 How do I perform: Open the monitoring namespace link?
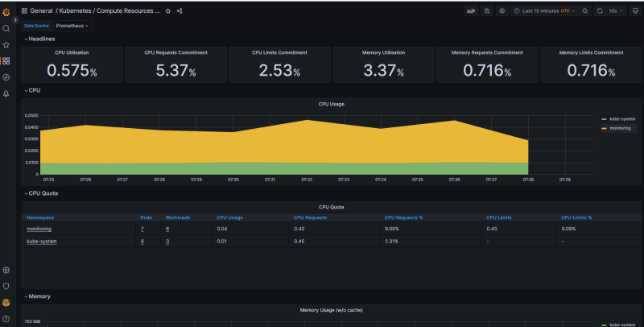tap(39, 229)
